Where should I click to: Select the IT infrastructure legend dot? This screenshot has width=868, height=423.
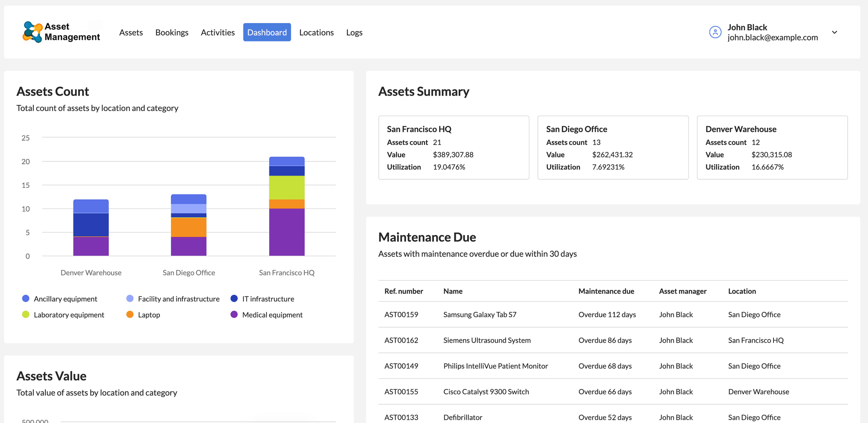point(234,298)
